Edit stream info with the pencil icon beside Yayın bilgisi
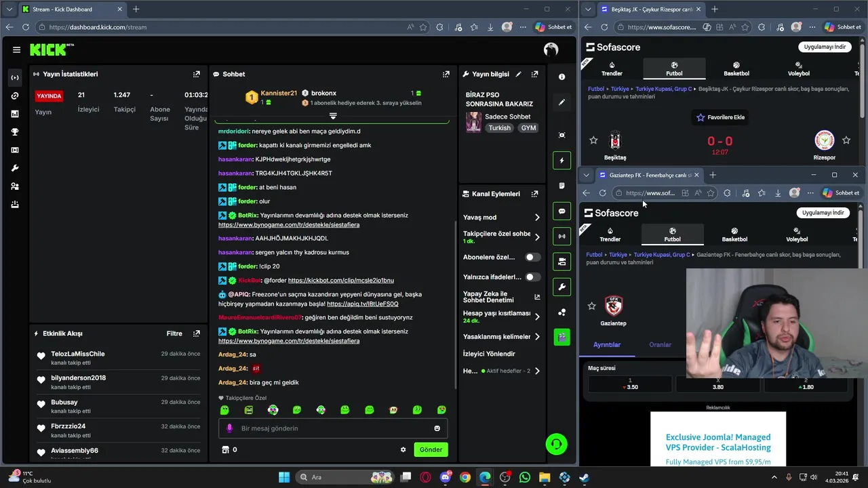This screenshot has height=488, width=868. coord(519,74)
